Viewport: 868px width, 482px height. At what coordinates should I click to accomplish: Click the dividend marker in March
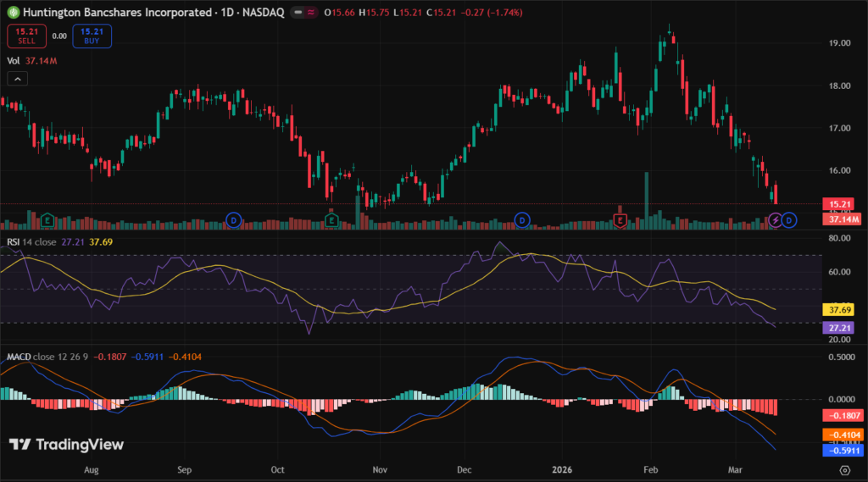coord(788,220)
